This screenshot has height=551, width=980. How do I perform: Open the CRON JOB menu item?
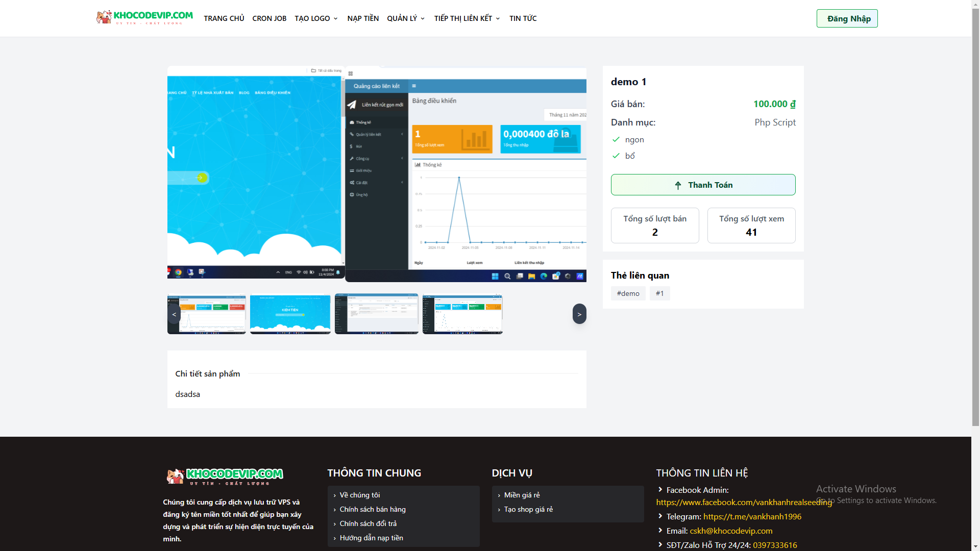269,18
